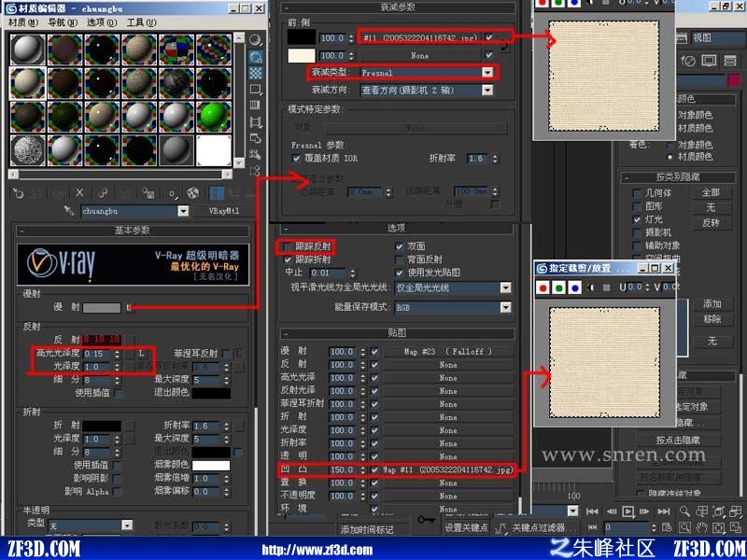
Task: Toggle the 覆盖材质 IOR checkbox
Action: click(x=296, y=158)
